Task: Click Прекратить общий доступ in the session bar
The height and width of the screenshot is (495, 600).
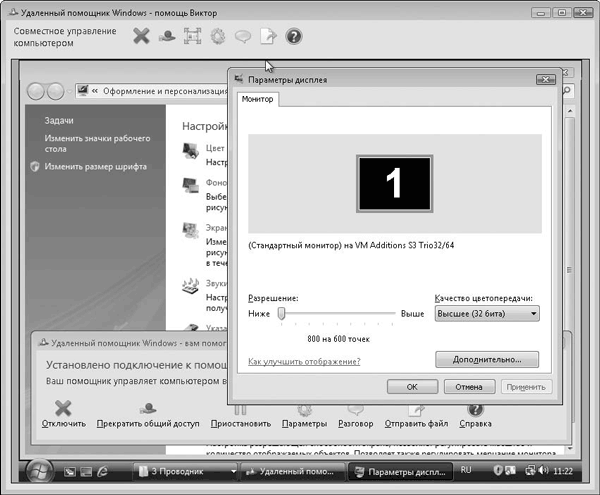Action: (x=149, y=414)
